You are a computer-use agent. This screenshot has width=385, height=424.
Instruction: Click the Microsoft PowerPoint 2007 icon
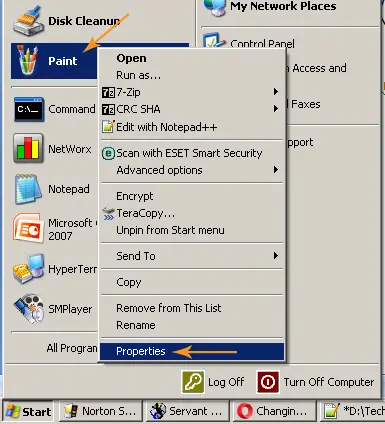[x=28, y=229]
